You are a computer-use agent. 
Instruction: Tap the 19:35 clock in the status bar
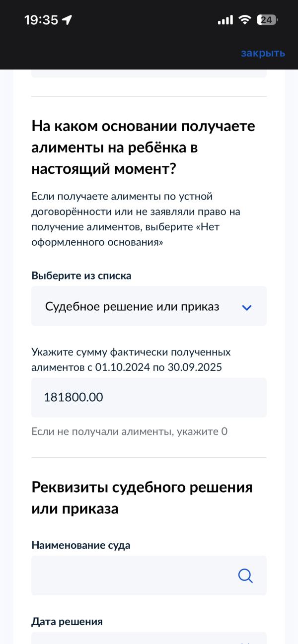[41, 20]
